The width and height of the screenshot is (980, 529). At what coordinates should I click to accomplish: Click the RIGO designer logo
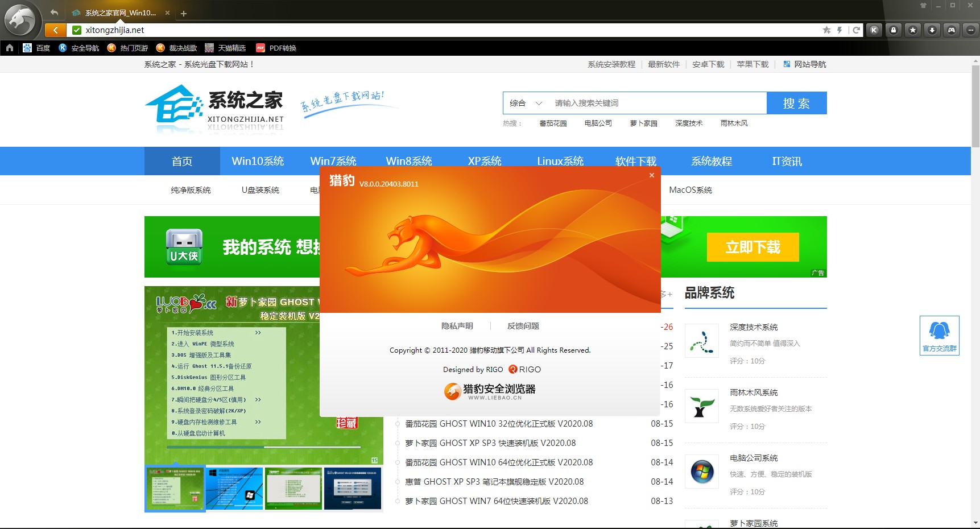(x=524, y=369)
